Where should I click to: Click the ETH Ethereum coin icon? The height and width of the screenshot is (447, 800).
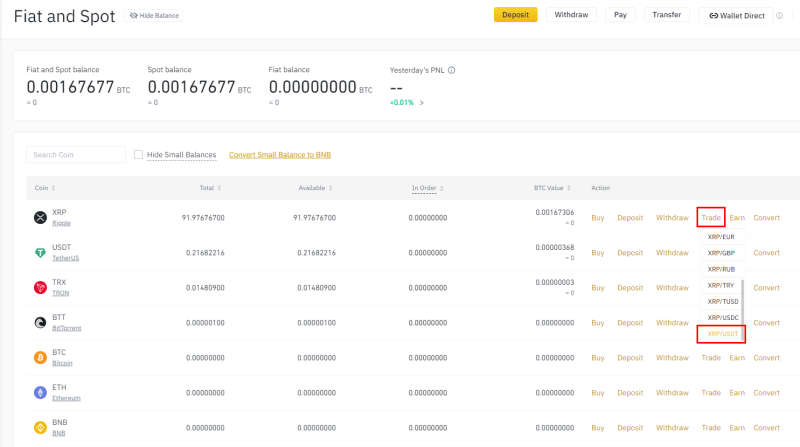pos(40,393)
